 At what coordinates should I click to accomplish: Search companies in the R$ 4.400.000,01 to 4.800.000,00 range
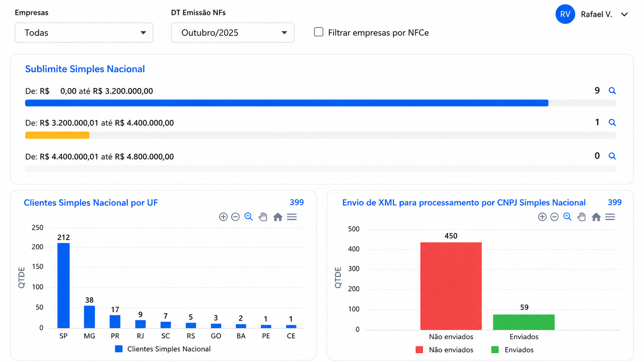[x=612, y=156]
